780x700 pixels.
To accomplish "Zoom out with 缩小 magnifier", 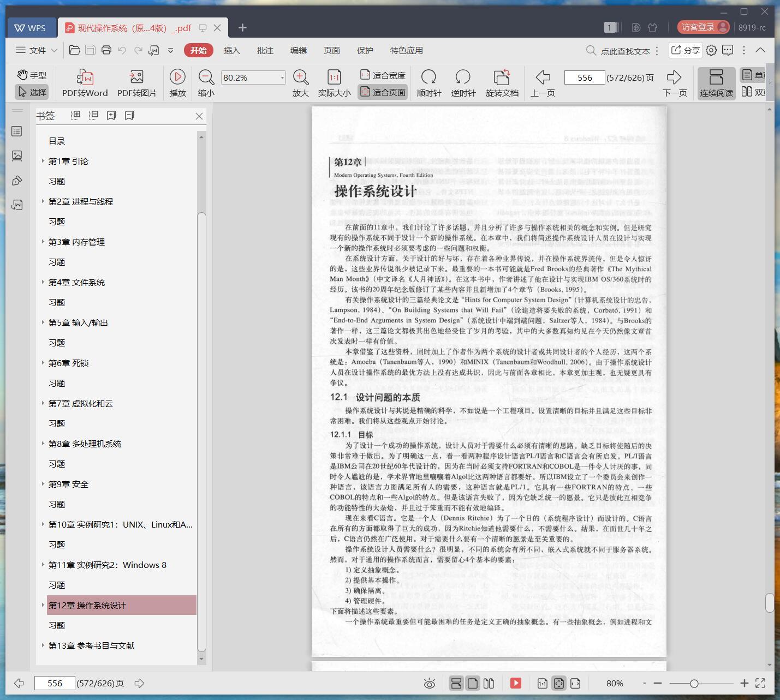I will (206, 83).
